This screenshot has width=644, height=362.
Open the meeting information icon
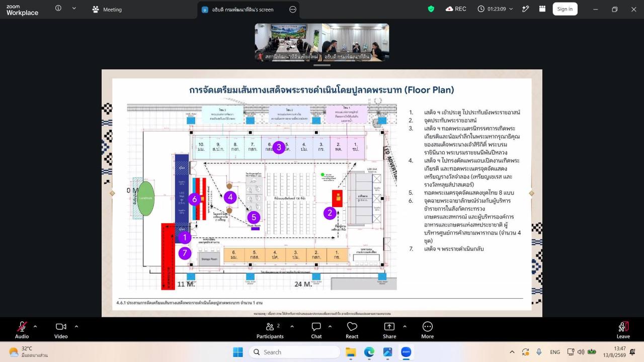[x=58, y=9]
